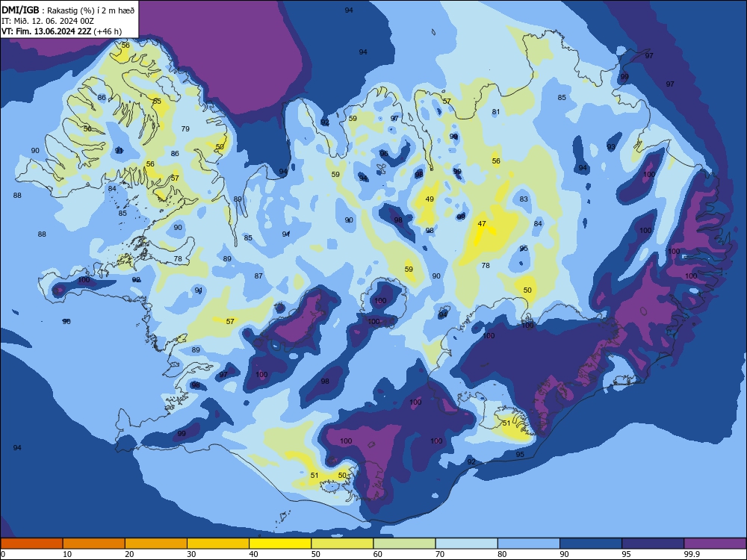Click the dark orange 0–10 legend swatch

click(x=31, y=544)
